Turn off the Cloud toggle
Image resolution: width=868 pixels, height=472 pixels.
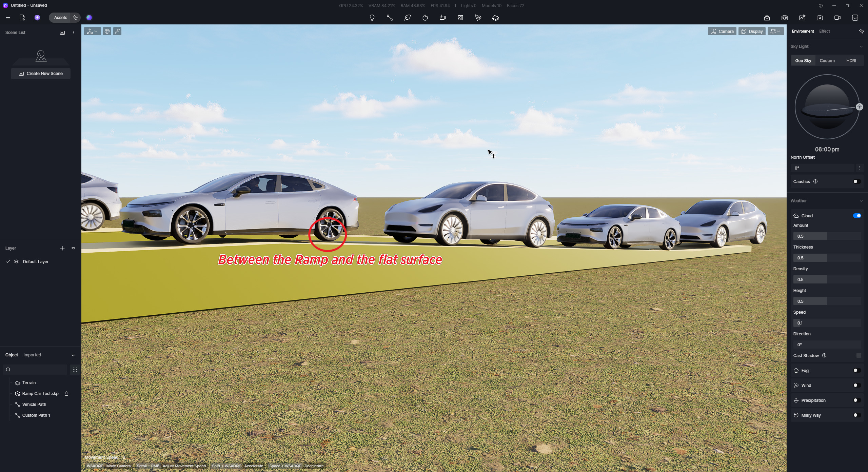857,216
